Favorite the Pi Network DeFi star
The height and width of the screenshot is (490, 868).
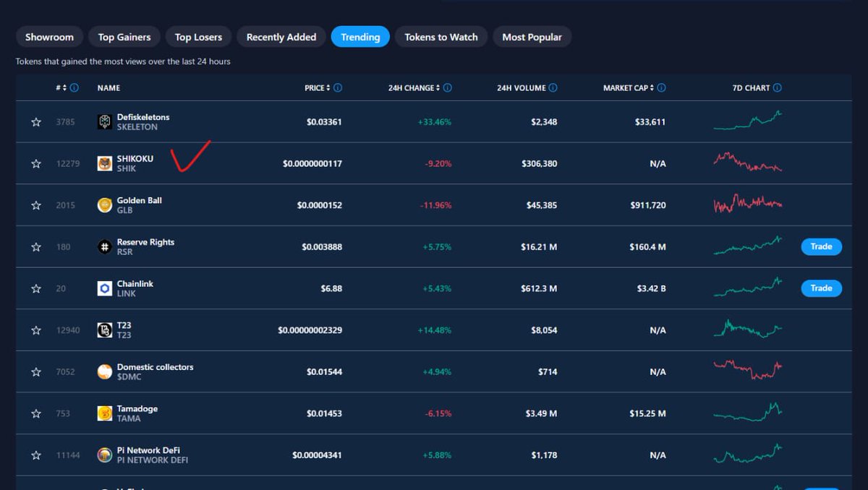(36, 455)
